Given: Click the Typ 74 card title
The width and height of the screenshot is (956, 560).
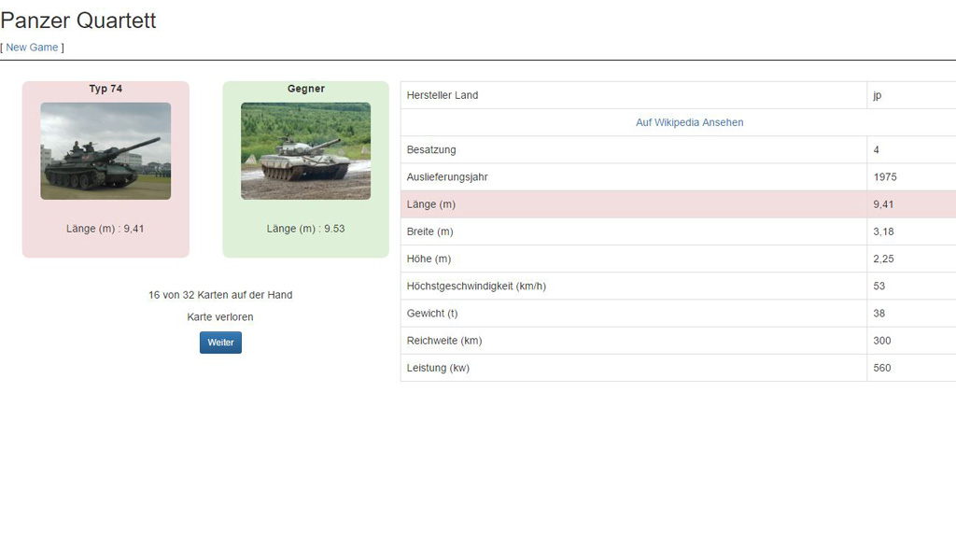Looking at the screenshot, I should coord(105,89).
